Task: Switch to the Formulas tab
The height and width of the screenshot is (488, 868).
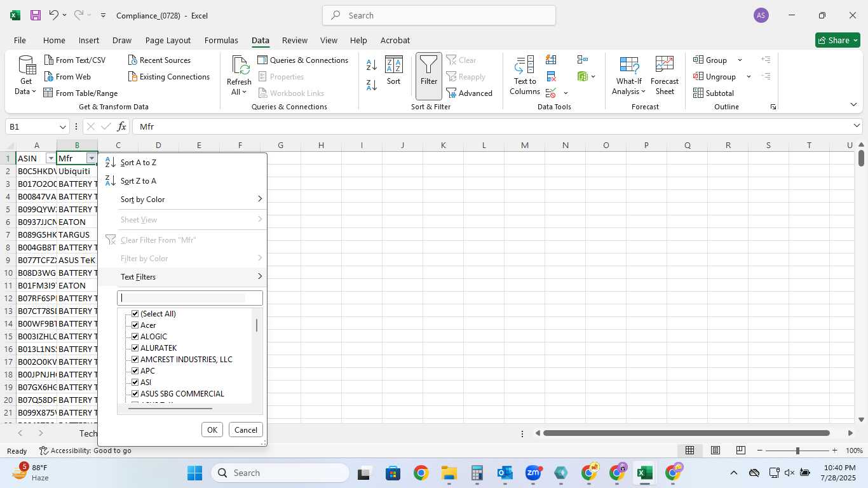Action: (x=221, y=40)
